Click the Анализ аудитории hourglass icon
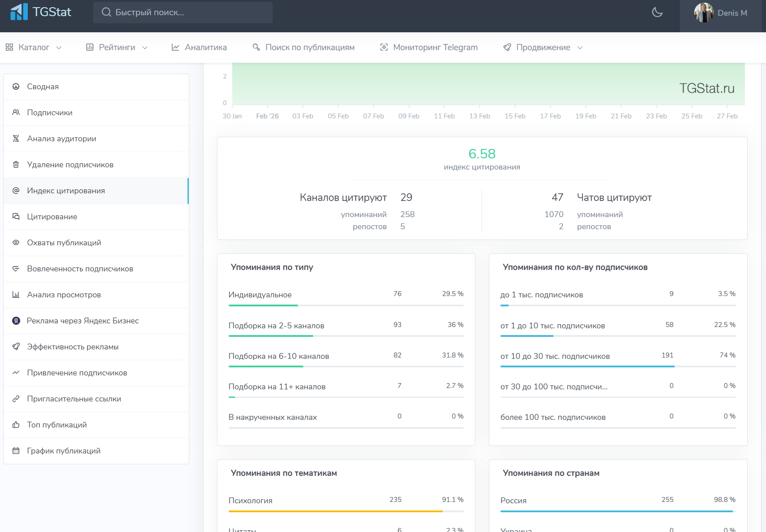Viewport: 766px width, 532px height. coord(16,139)
